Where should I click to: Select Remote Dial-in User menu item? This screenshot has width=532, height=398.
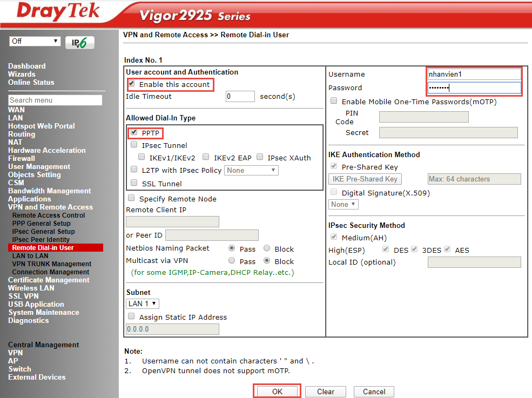56,248
